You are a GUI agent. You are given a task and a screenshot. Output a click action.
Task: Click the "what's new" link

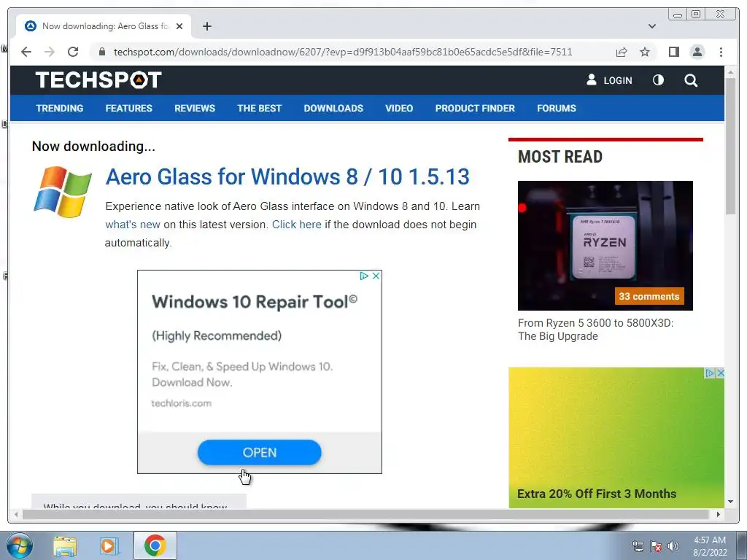click(x=133, y=225)
